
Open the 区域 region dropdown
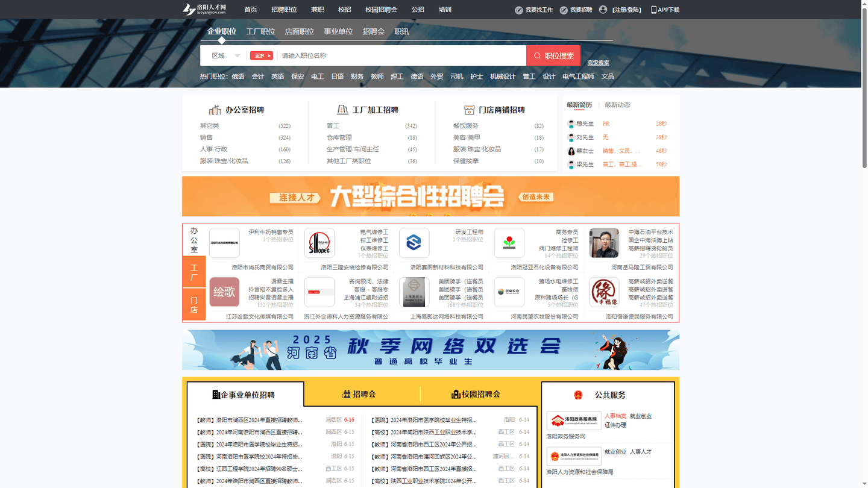pos(225,55)
